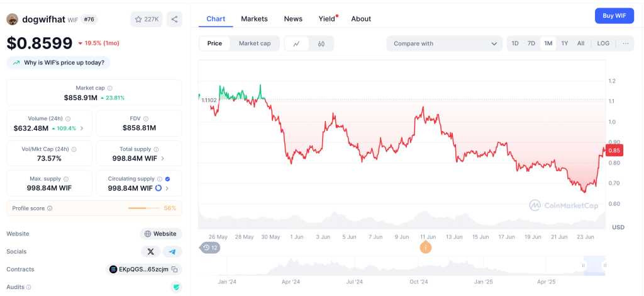Toggle the LOG scale option
Image resolution: width=644 pixels, height=296 pixels.
click(x=603, y=43)
